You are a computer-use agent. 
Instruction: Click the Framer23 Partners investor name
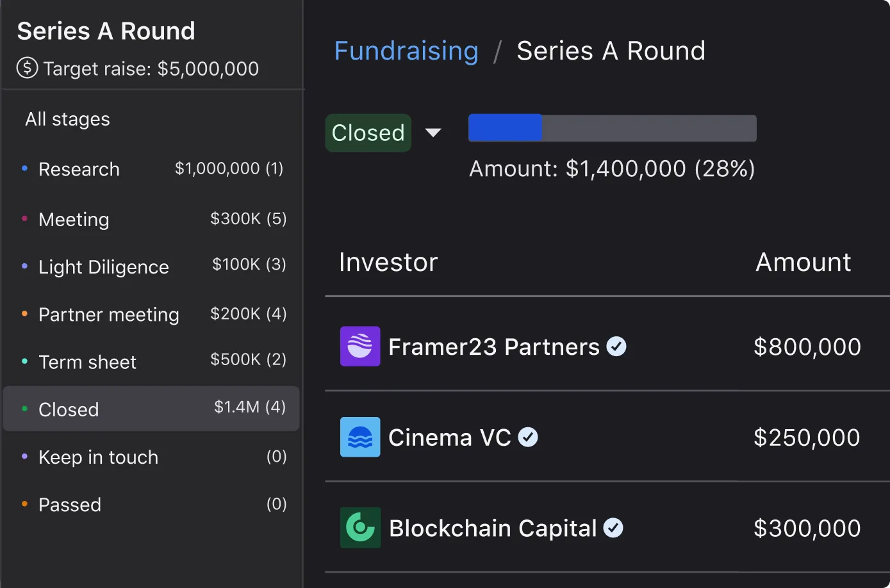(x=493, y=347)
